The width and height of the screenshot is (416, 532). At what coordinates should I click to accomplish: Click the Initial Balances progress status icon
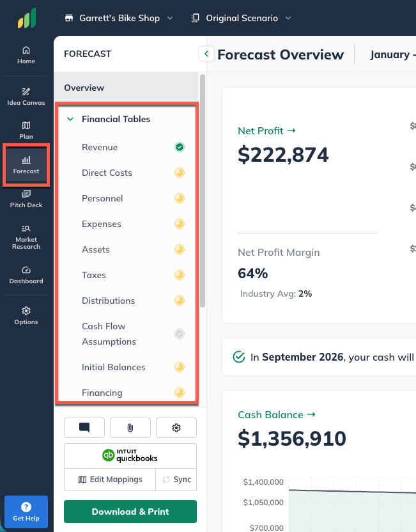coord(180,367)
